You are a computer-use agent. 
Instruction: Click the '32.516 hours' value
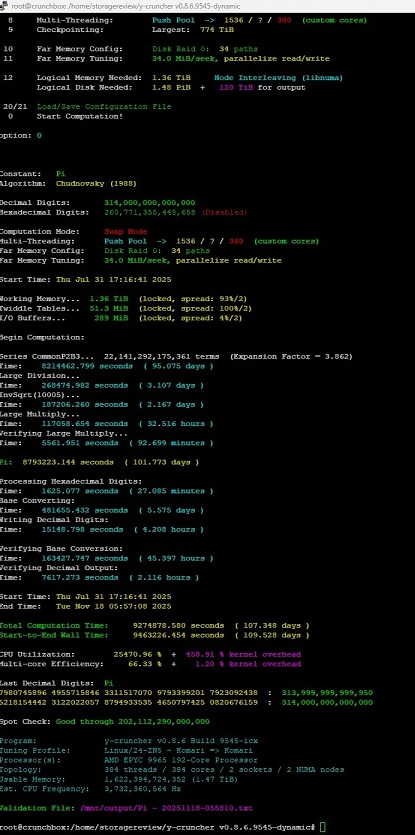click(x=176, y=424)
